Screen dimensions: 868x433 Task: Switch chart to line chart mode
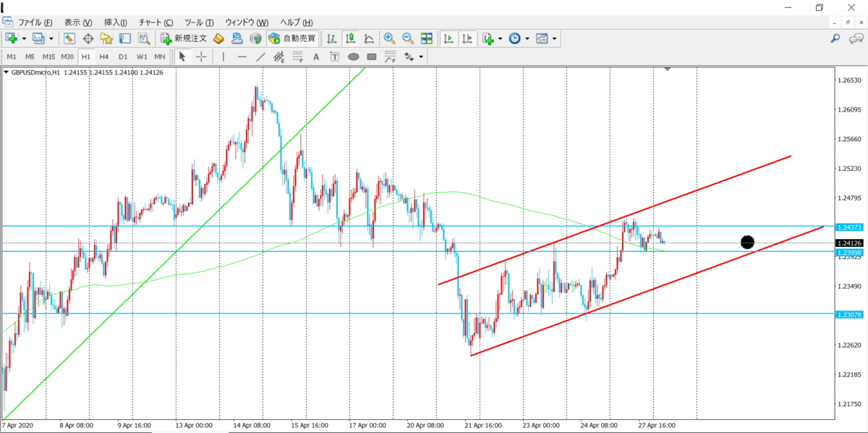tap(369, 38)
